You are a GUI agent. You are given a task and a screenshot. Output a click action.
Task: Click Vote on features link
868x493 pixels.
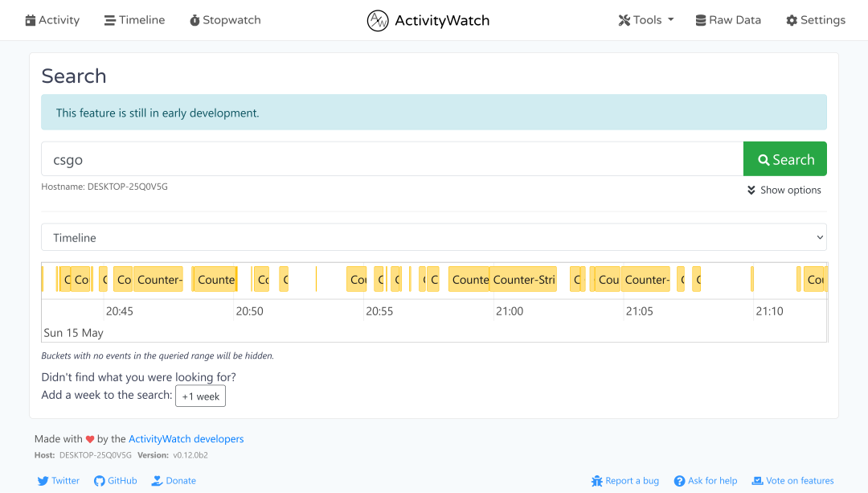coord(792,481)
